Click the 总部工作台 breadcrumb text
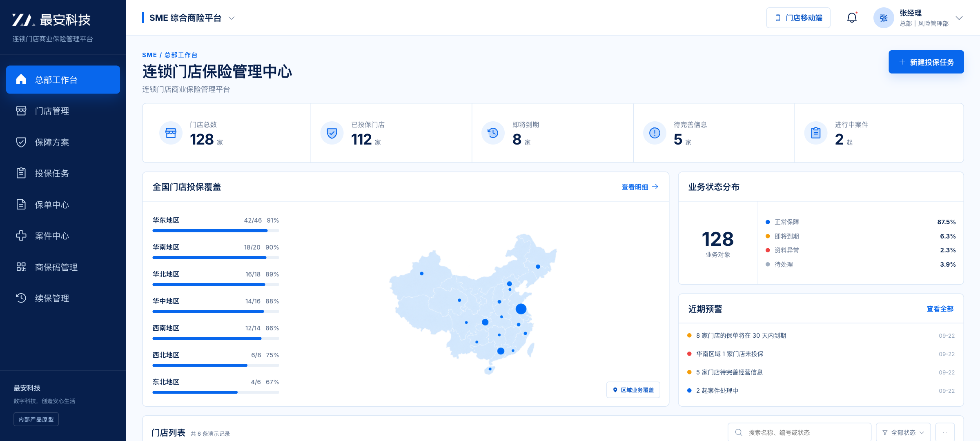This screenshot has width=980, height=441. click(181, 55)
